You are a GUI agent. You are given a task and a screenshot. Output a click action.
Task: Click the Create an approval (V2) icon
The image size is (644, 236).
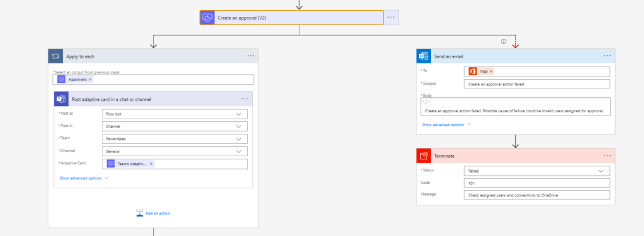[x=208, y=18]
